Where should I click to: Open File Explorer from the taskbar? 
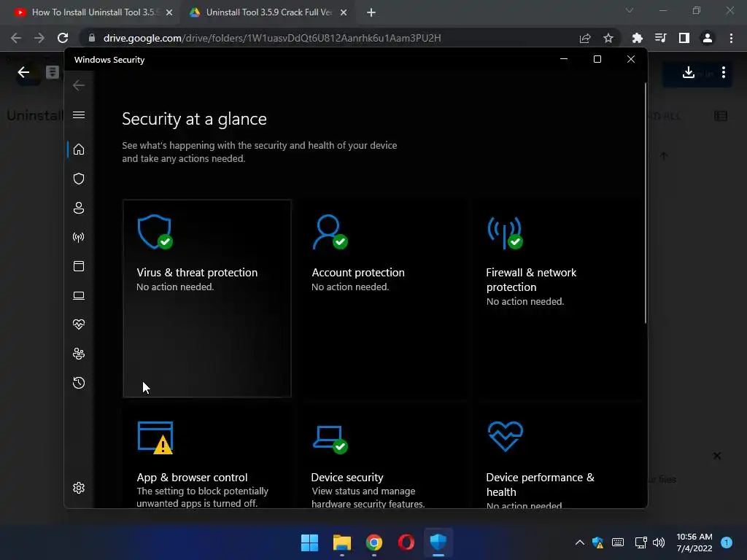point(341,542)
